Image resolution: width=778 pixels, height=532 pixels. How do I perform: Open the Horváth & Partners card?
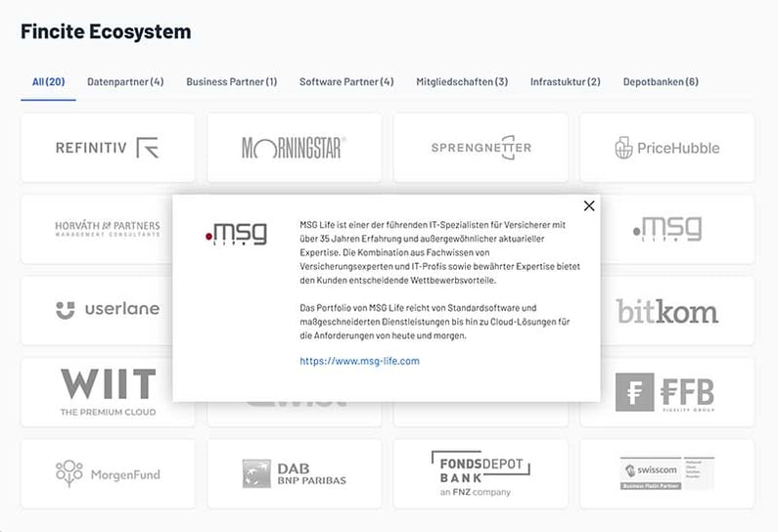click(97, 229)
